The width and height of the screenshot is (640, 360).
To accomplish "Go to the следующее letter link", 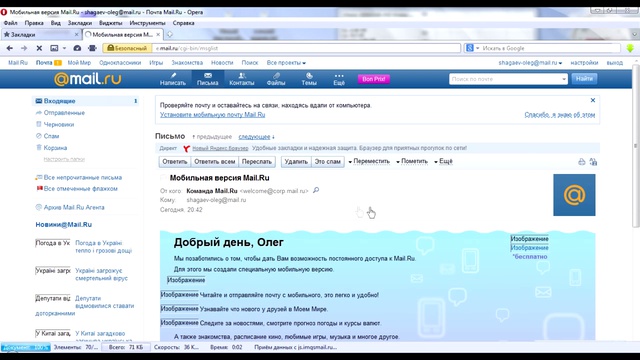I will point(254,137).
